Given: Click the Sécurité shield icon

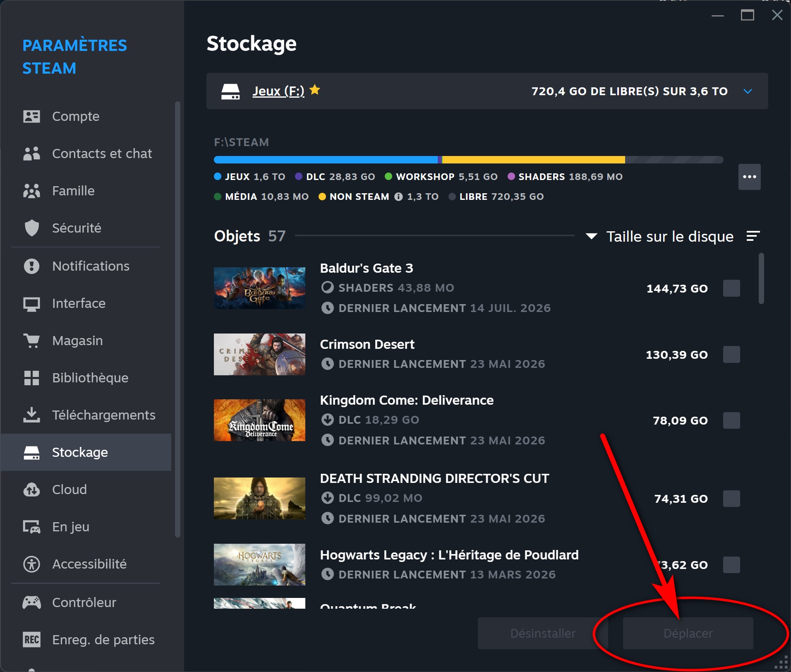Looking at the screenshot, I should [x=32, y=228].
